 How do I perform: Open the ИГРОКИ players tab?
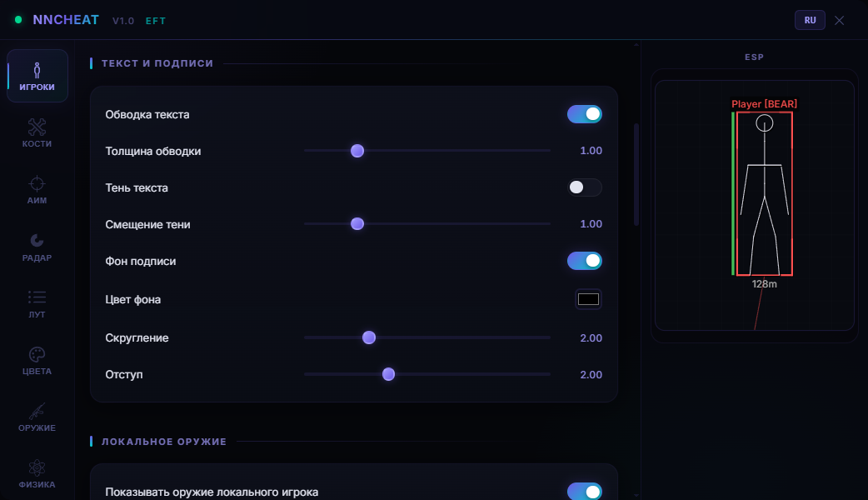point(37,76)
